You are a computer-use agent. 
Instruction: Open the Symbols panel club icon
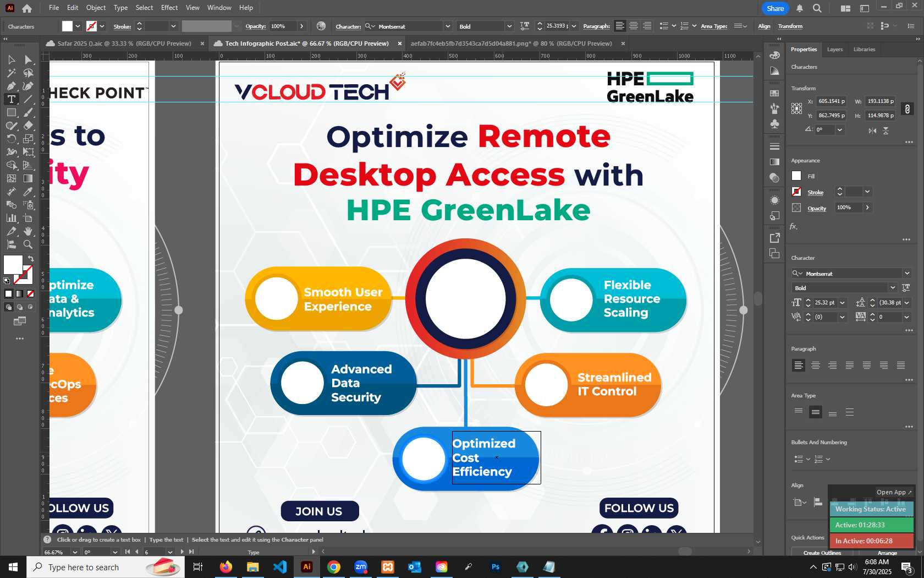click(x=774, y=124)
